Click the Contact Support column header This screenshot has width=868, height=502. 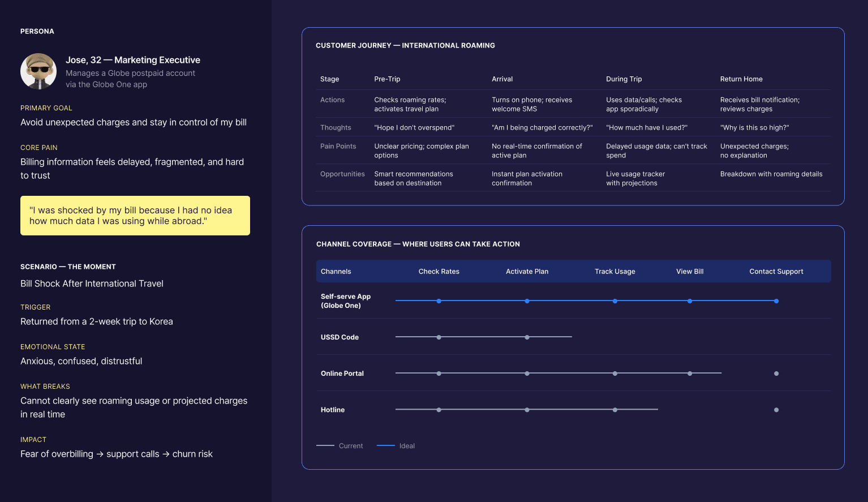click(x=776, y=272)
